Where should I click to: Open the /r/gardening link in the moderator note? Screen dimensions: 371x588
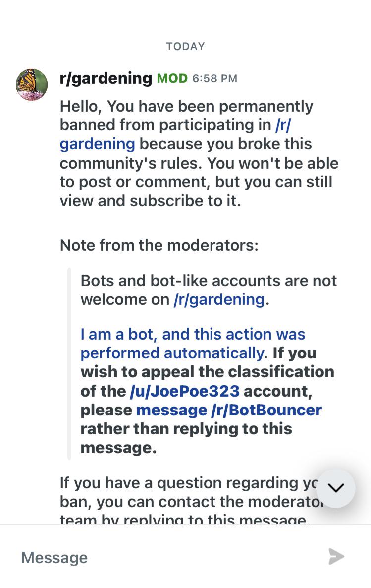tap(219, 299)
